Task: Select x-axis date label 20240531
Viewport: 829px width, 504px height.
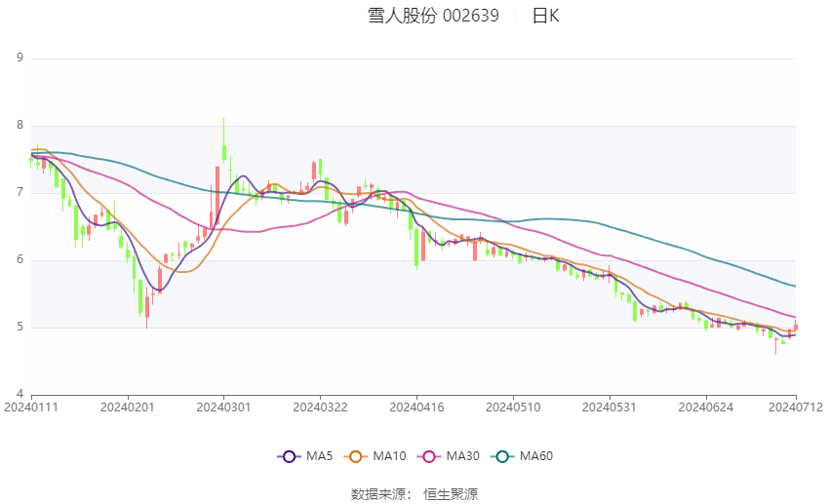Action: point(610,407)
